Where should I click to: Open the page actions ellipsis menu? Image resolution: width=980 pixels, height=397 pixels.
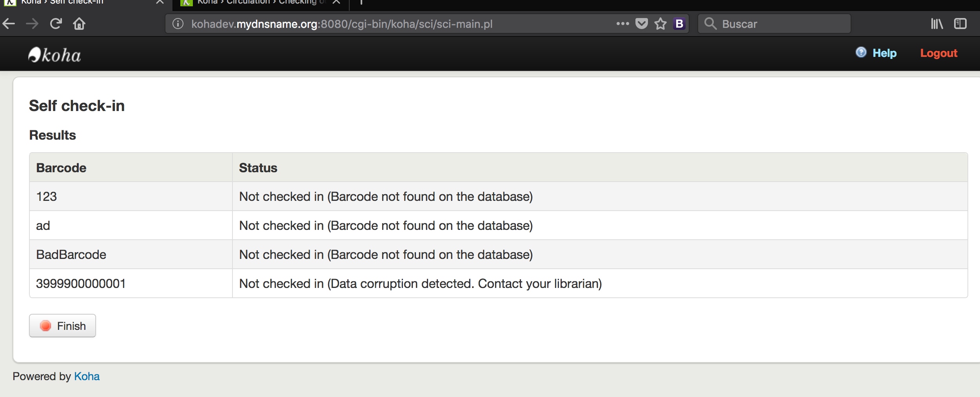[622, 24]
